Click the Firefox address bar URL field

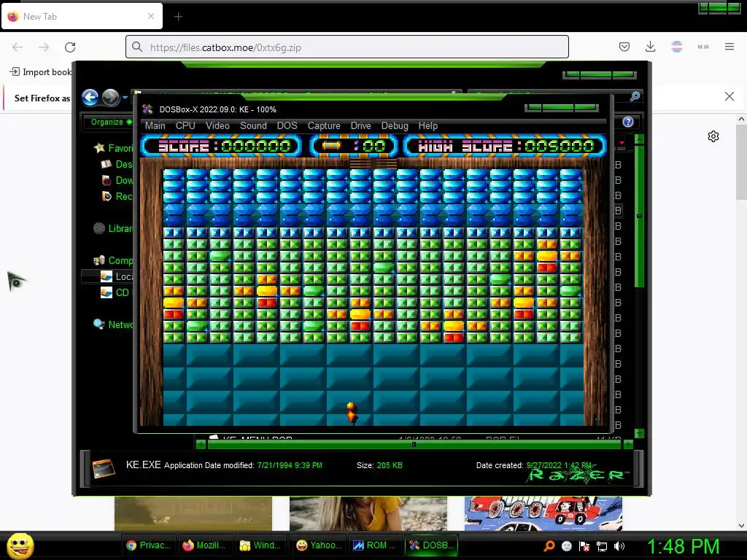tap(347, 47)
